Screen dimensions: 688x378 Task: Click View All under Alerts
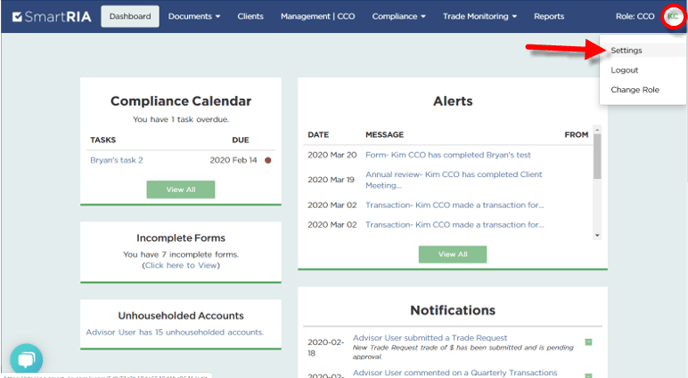[452, 254]
